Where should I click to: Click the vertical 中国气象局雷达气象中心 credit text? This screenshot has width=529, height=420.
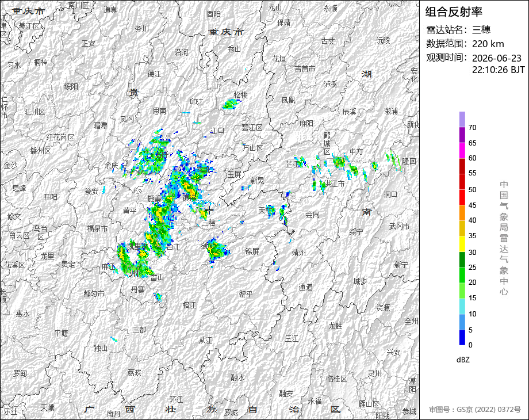tap(504, 238)
